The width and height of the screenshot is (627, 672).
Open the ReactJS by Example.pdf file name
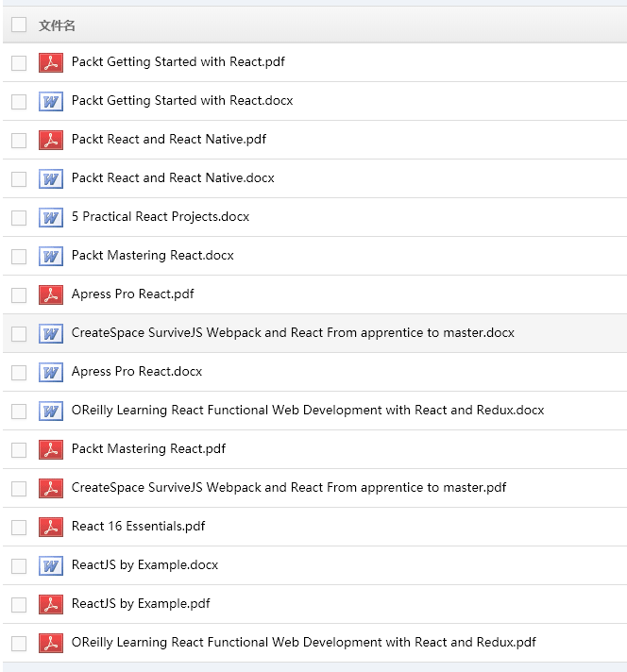coord(141,604)
